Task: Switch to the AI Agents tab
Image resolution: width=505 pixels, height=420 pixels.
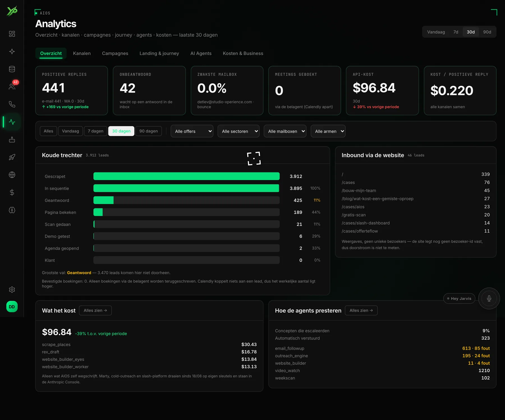Action: pos(201,53)
